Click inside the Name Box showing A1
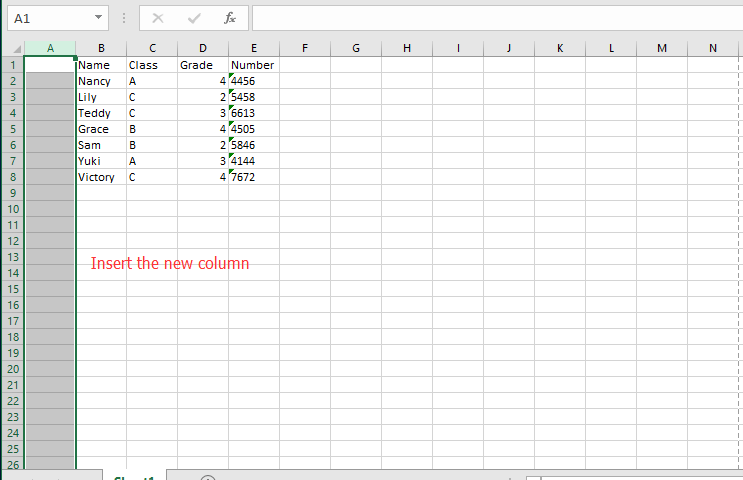 click(x=45, y=18)
